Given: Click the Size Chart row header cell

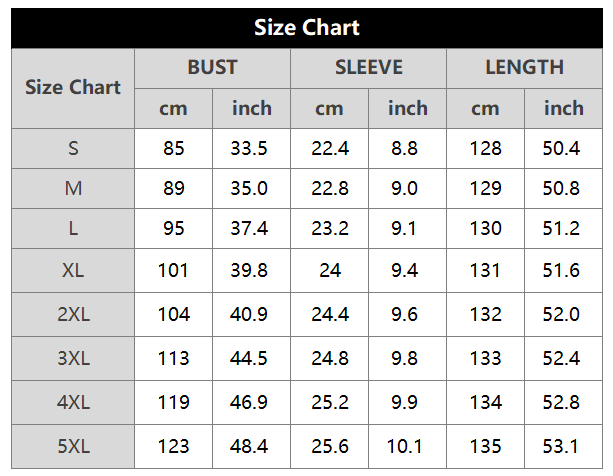Looking at the screenshot, I should point(73,87).
